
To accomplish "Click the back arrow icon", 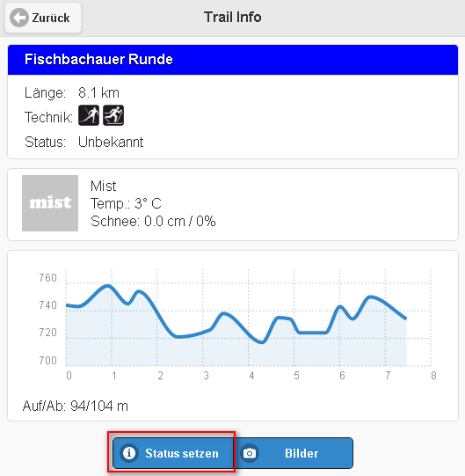I will 19,18.
